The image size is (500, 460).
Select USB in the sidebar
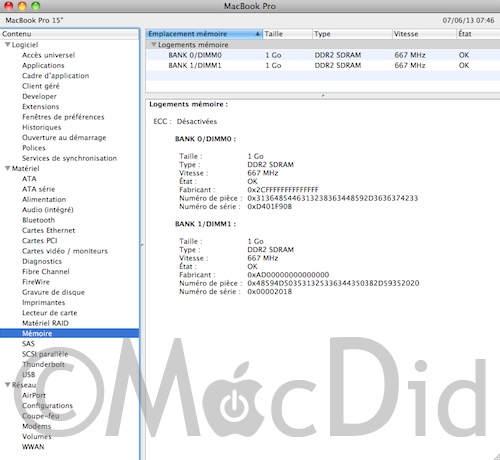tap(28, 375)
